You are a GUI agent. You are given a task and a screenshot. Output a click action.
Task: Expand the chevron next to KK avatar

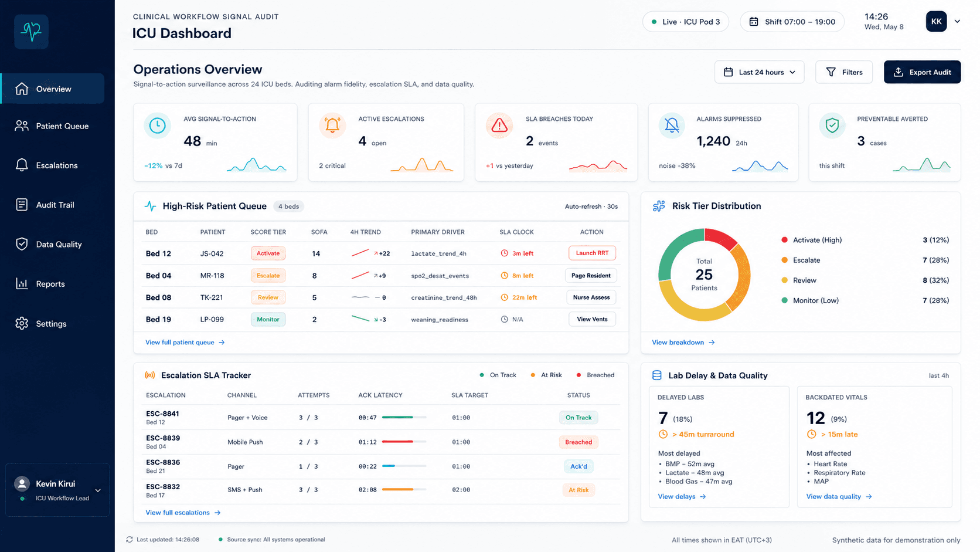957,22
